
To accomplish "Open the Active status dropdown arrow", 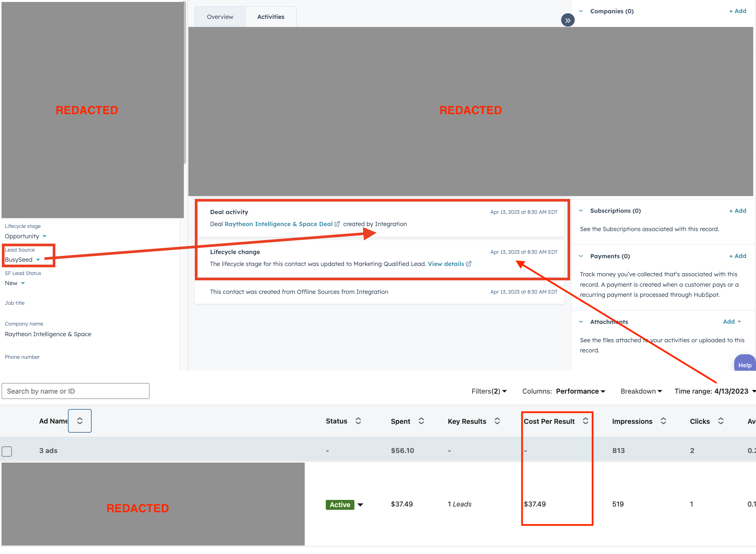I will coord(360,505).
